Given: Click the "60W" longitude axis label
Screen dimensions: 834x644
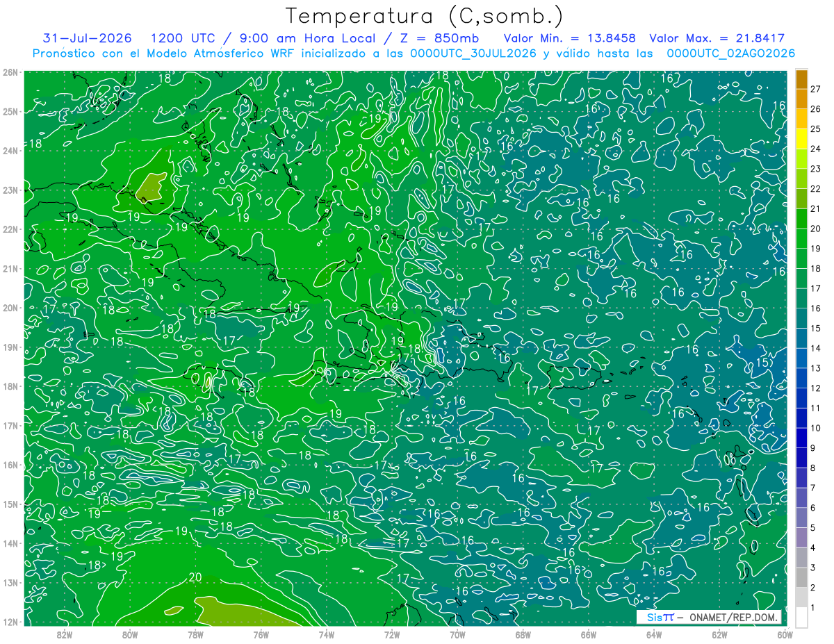Looking at the screenshot, I should 785,634.
